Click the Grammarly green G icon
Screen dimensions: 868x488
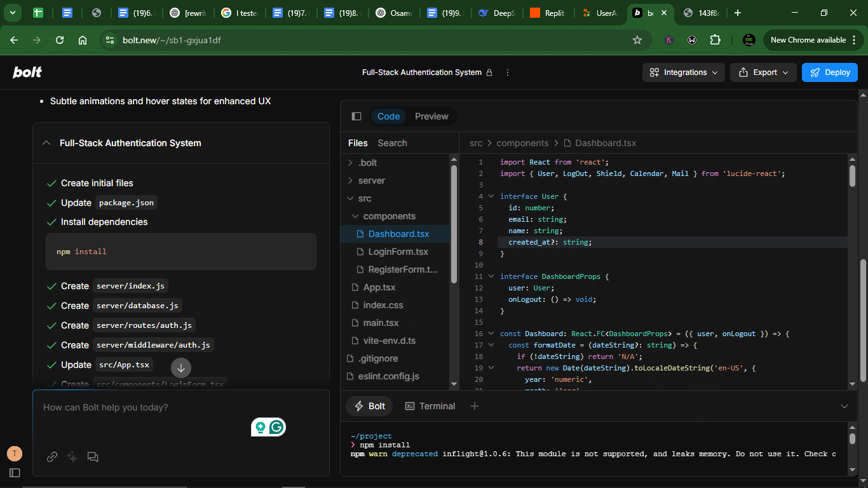click(x=276, y=428)
